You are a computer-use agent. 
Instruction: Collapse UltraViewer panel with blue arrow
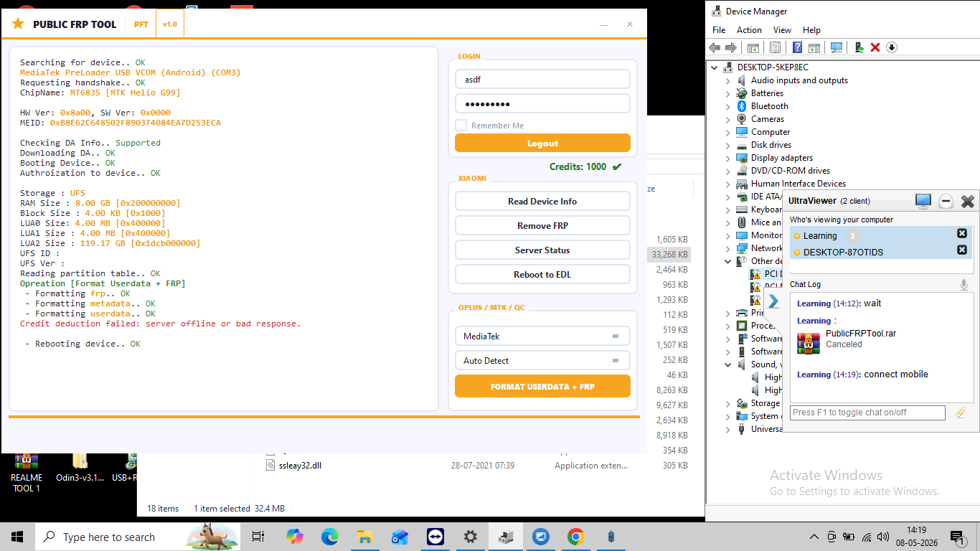[x=773, y=302]
